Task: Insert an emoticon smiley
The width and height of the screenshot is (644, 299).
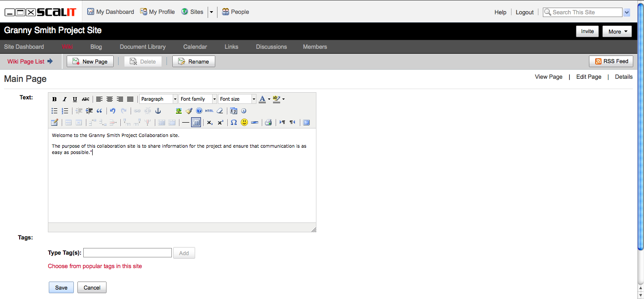Action: pyautogui.click(x=244, y=123)
